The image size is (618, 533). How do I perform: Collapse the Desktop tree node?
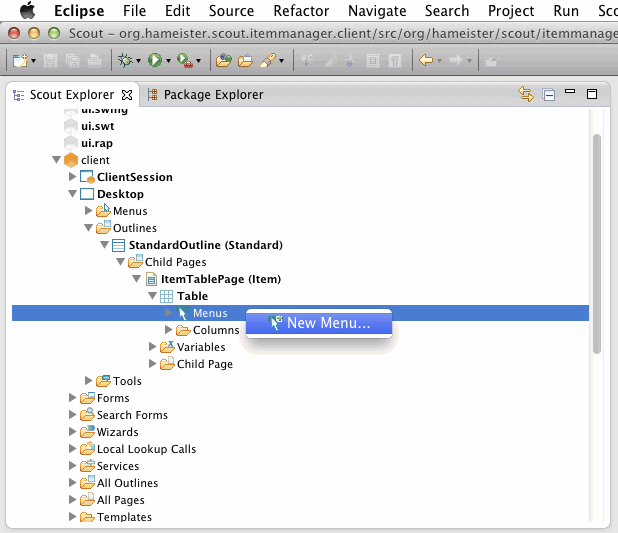[x=72, y=194]
